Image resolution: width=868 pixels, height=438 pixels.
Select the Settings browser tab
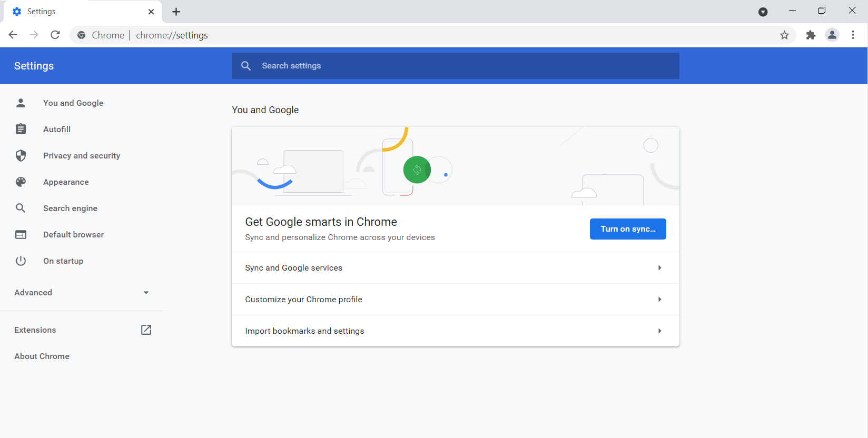[79, 12]
